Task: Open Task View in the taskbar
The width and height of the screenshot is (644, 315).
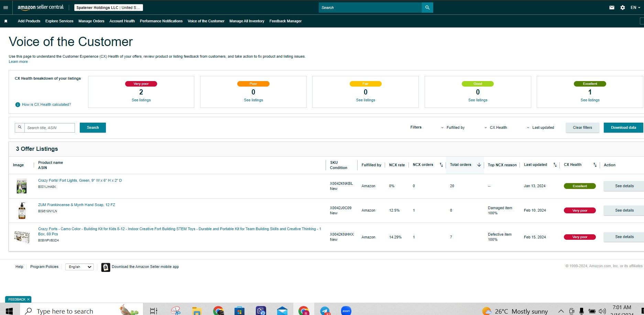Action: [x=154, y=311]
